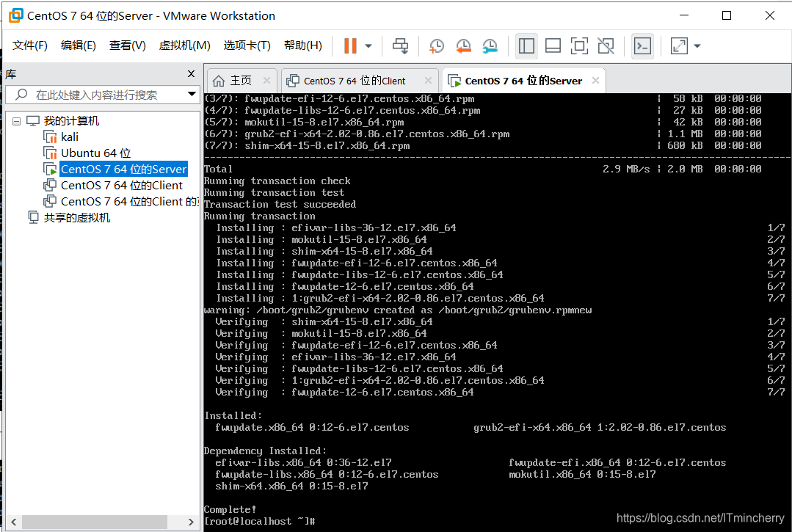Viewport: 792px width, 532px height.
Task: Click the root@localhost shell prompt
Action: point(260,522)
